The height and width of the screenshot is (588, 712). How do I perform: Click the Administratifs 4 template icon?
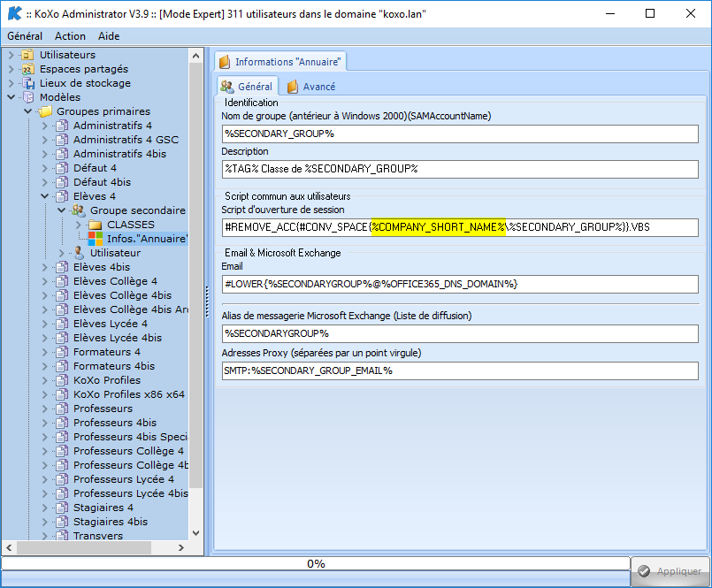(62, 126)
